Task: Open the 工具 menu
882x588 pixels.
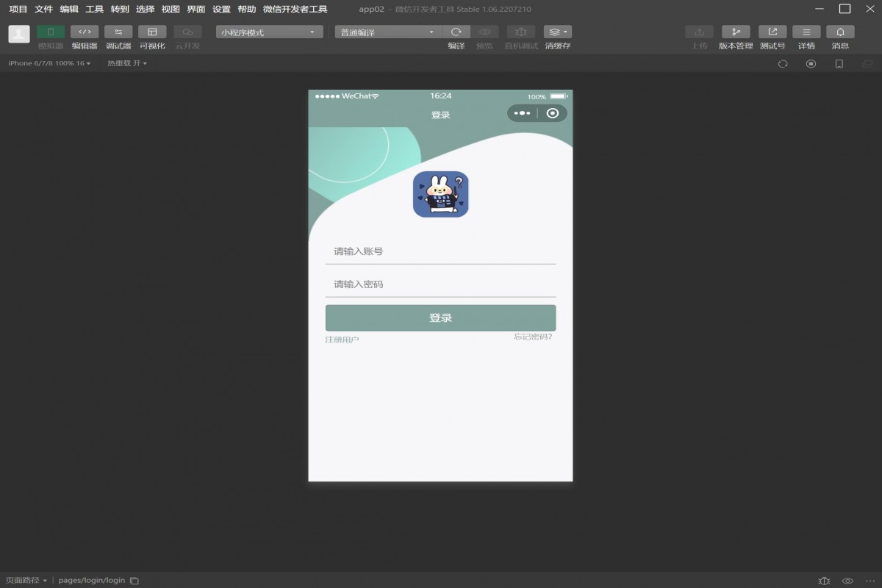Action: [94, 10]
